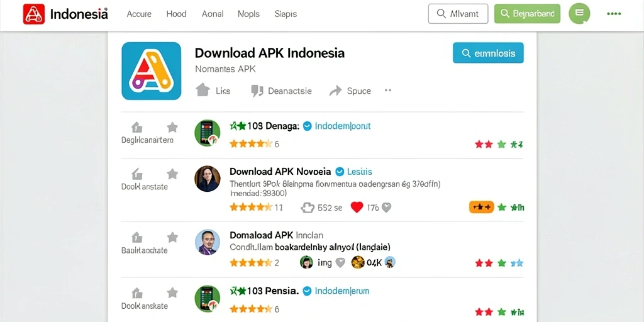Click the star rating showing 2
This screenshot has height=322, width=644.
pyautogui.click(x=251, y=262)
